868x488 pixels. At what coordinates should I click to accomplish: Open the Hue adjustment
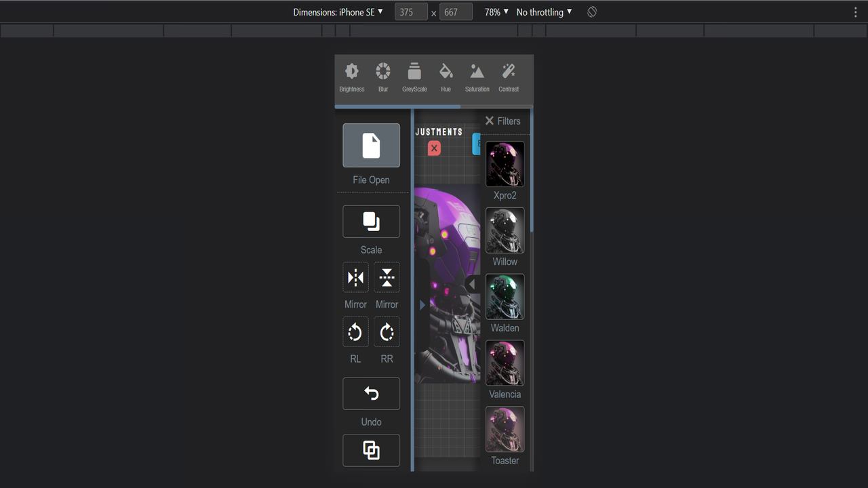click(x=446, y=76)
